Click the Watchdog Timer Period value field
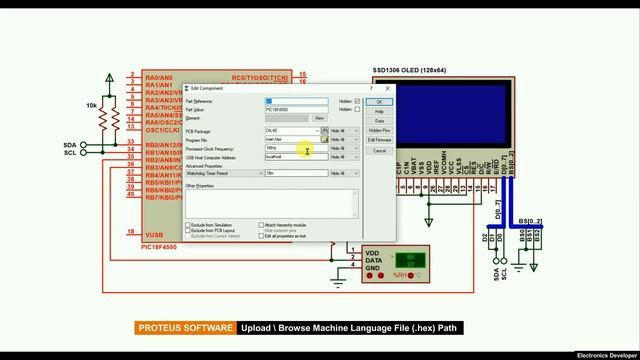Viewport: 640px width, 360px height. point(296,173)
